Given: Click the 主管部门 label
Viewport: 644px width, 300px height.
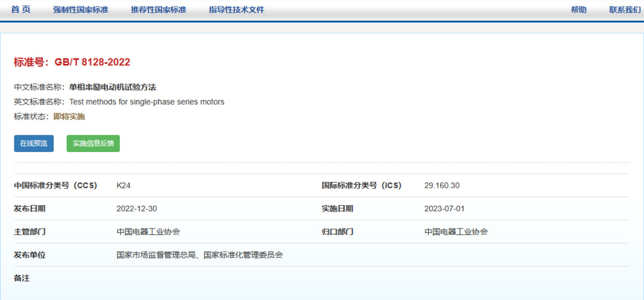Looking at the screenshot, I should point(30,232).
